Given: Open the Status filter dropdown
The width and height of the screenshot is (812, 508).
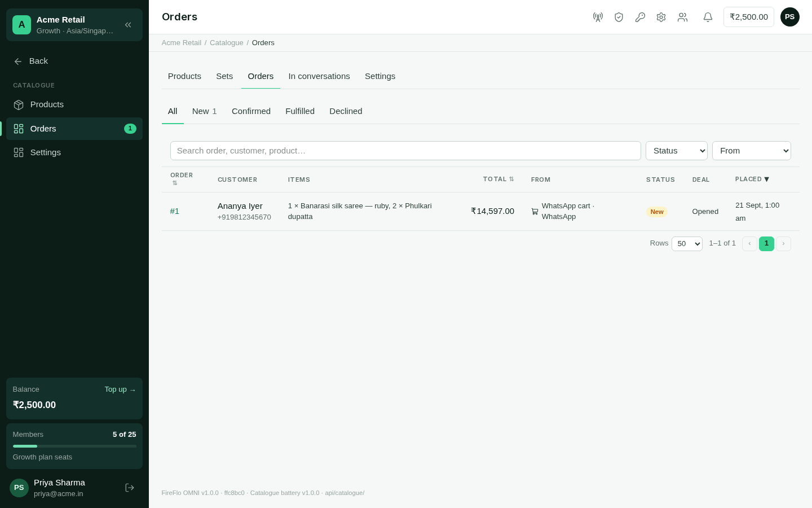Looking at the screenshot, I should [x=677, y=151].
